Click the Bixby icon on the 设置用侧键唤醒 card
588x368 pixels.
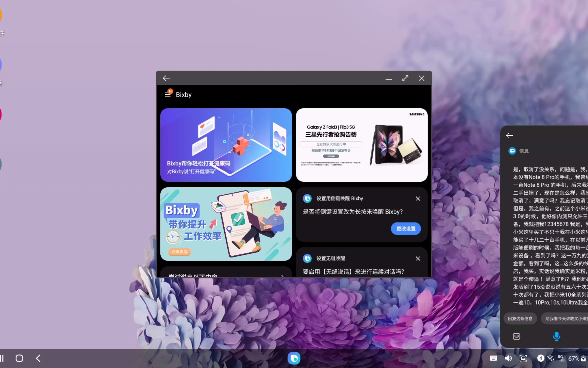point(307,198)
